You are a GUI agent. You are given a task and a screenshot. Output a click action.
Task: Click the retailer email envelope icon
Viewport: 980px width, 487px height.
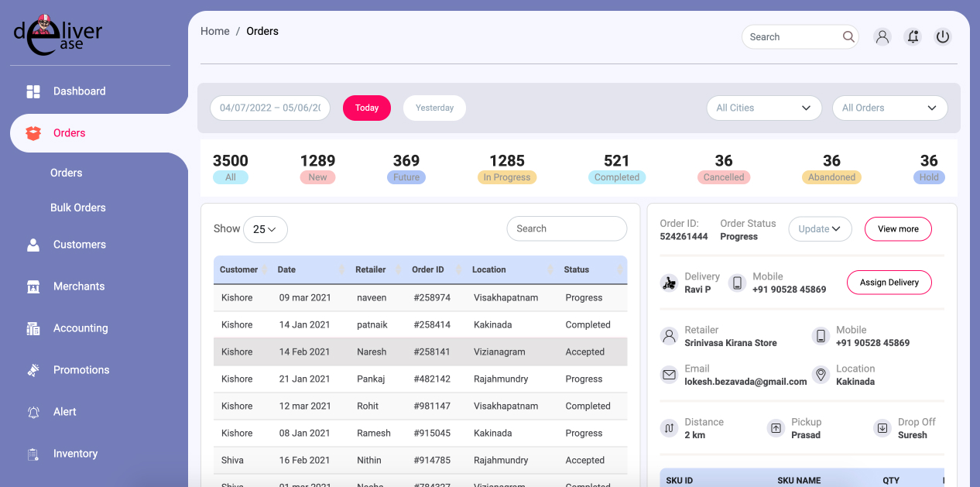[669, 375]
